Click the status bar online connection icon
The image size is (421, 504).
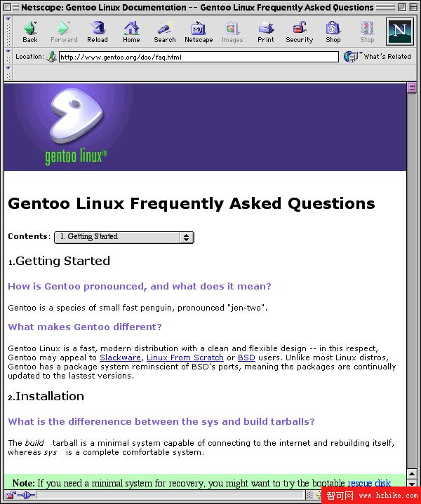27,495
